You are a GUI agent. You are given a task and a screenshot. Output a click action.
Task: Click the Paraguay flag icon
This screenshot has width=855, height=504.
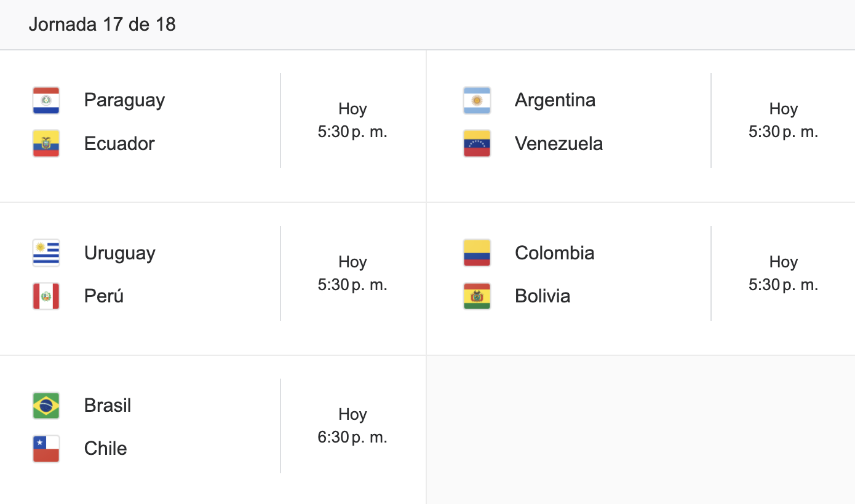46,100
